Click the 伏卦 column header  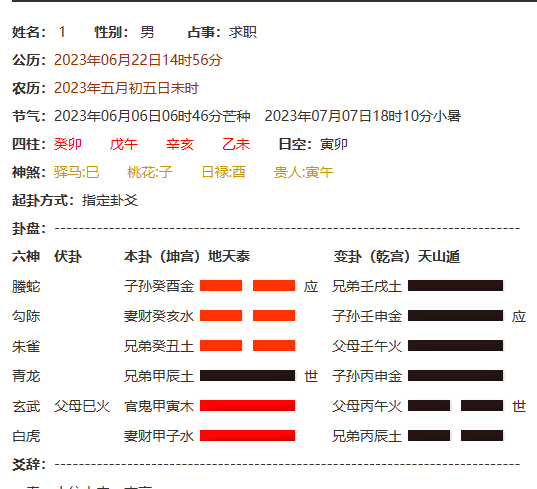[x=68, y=257]
